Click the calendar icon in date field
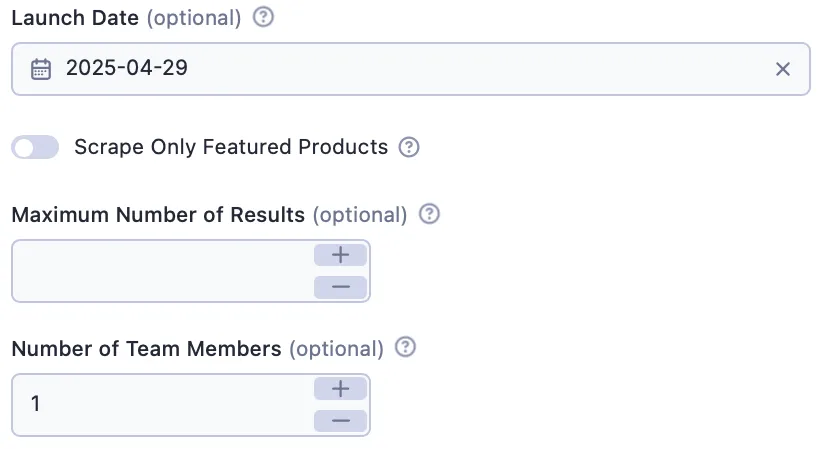The height and width of the screenshot is (449, 820). pyautogui.click(x=41, y=69)
